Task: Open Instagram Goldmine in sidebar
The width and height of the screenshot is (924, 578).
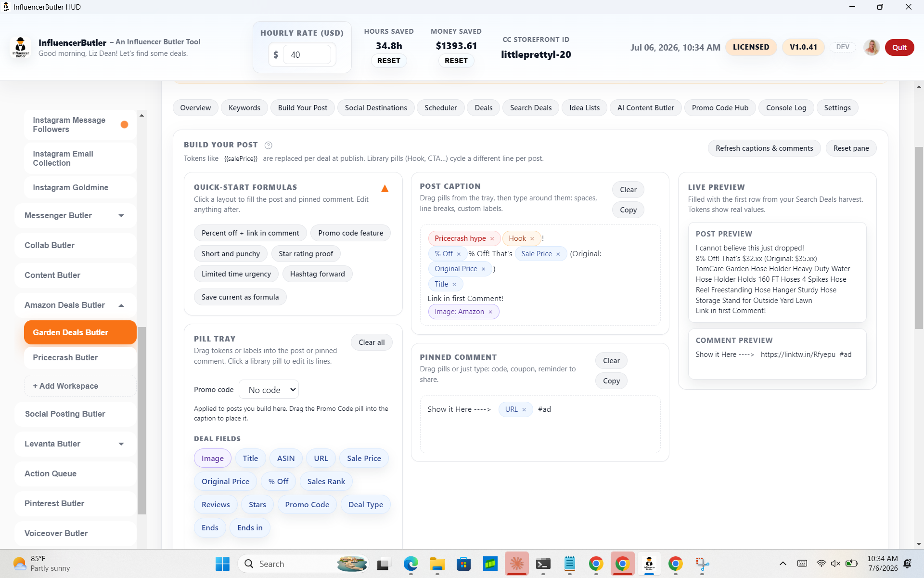Action: [80, 188]
